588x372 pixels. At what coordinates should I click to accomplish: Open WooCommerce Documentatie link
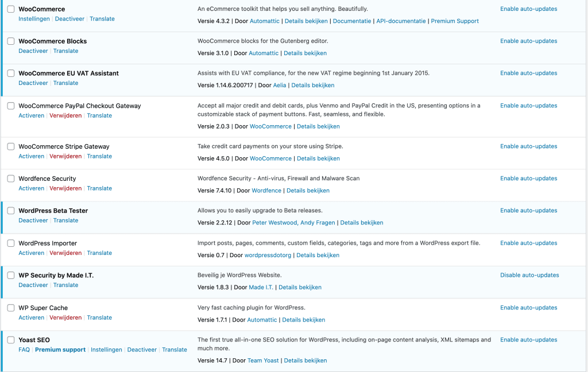[352, 21]
